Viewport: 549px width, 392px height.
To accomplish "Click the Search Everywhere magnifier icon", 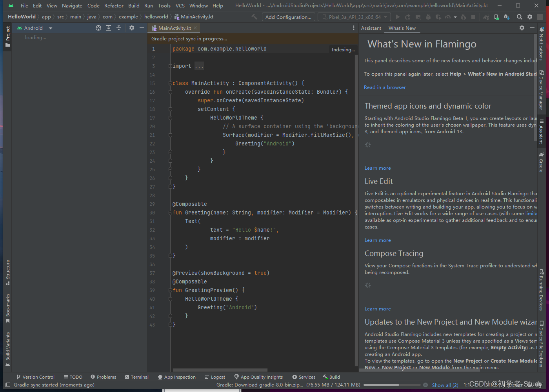I will [520, 17].
